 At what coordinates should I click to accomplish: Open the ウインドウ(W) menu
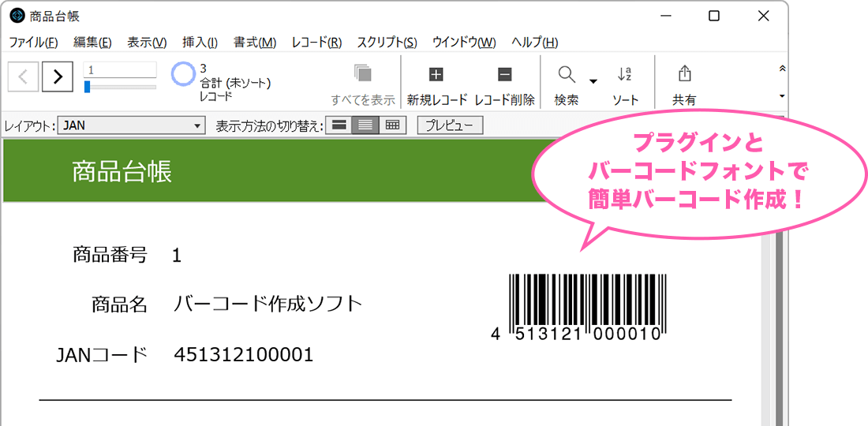pyautogui.click(x=464, y=43)
